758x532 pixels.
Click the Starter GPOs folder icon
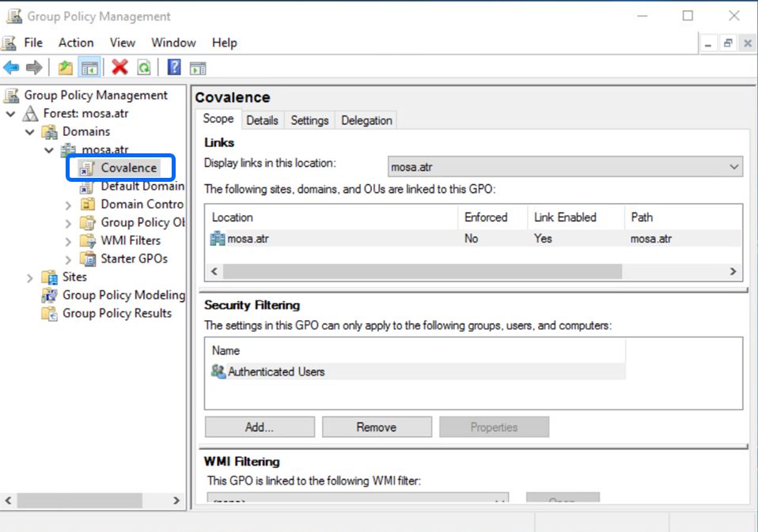coord(88,258)
